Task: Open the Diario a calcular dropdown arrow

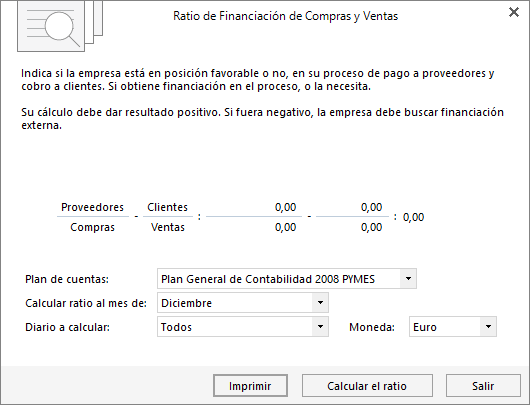Action: pos(320,327)
